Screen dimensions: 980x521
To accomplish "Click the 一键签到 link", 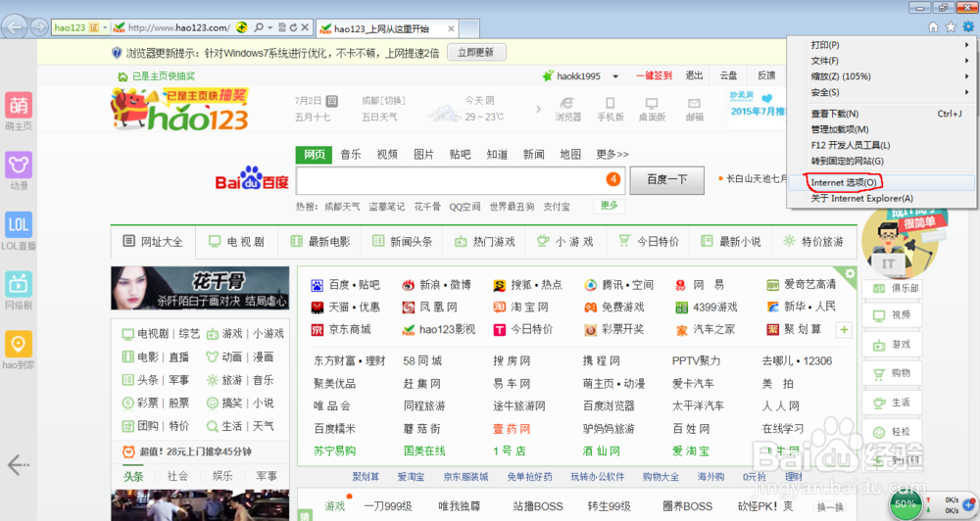I will tap(654, 75).
